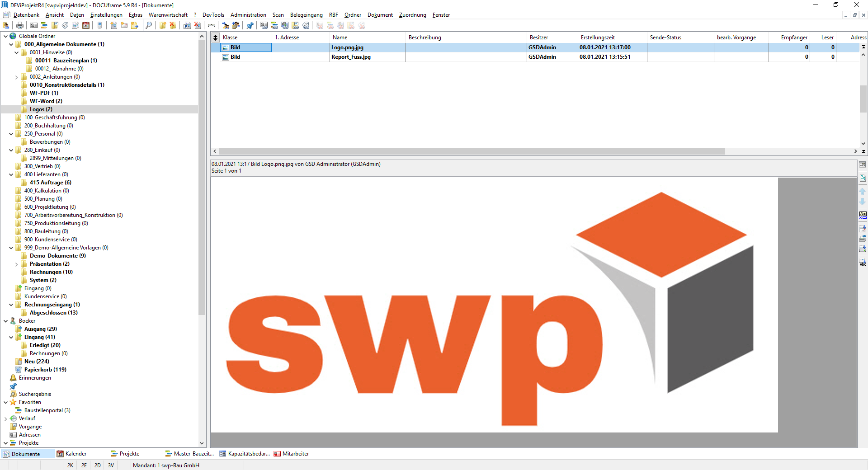Click the document list vertical scrollbar thumb
Screen dimensions: 868x470
(x=863, y=99)
